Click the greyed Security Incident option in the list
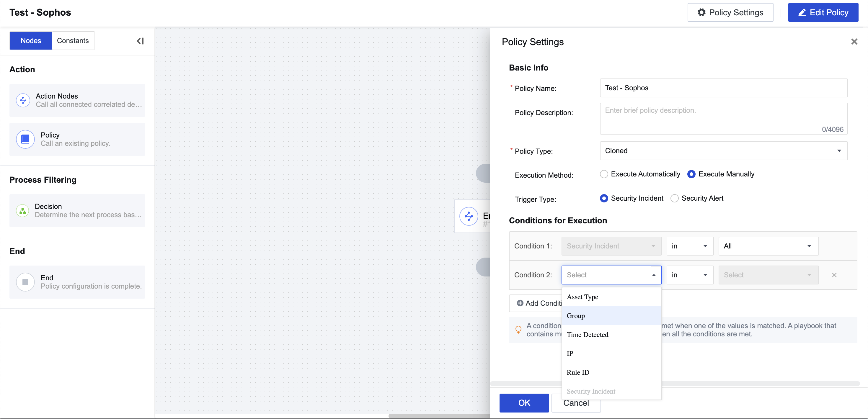Image resolution: width=868 pixels, height=419 pixels. (611, 391)
